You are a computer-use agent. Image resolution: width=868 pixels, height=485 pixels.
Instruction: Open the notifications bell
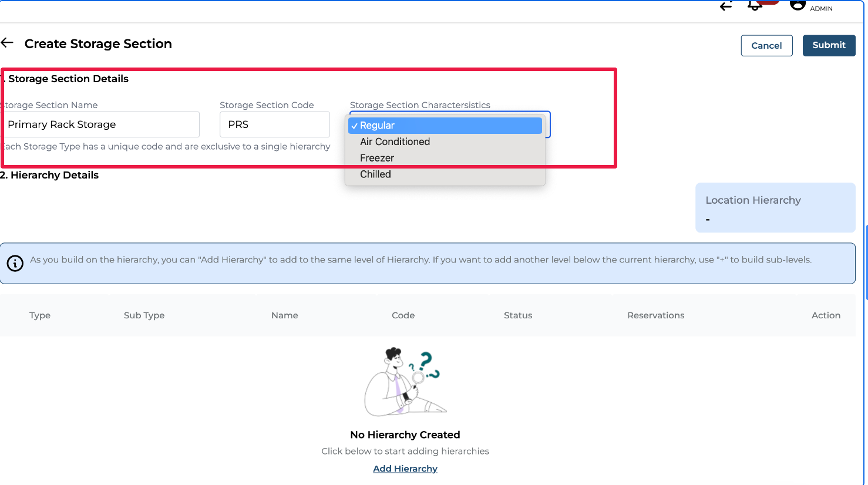(x=754, y=6)
